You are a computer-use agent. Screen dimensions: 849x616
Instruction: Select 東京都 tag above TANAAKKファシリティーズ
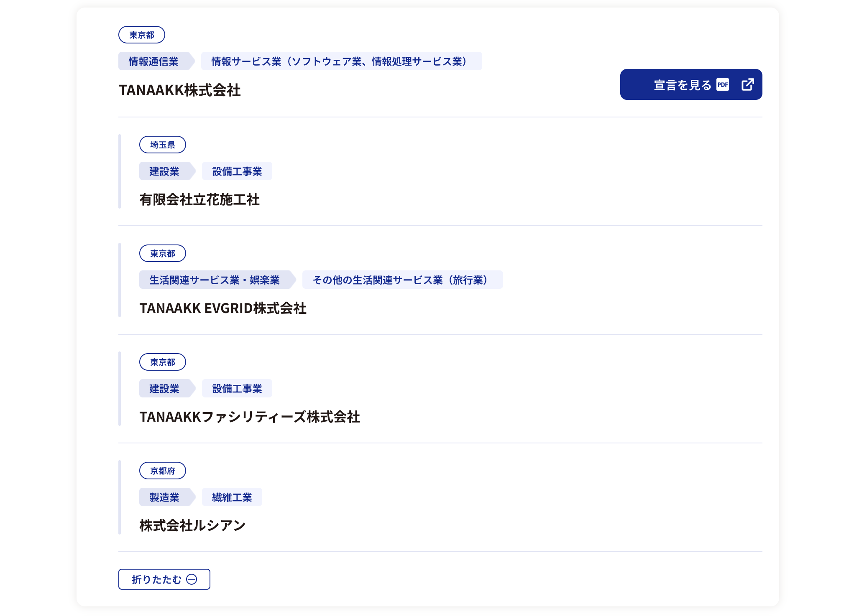[163, 362]
